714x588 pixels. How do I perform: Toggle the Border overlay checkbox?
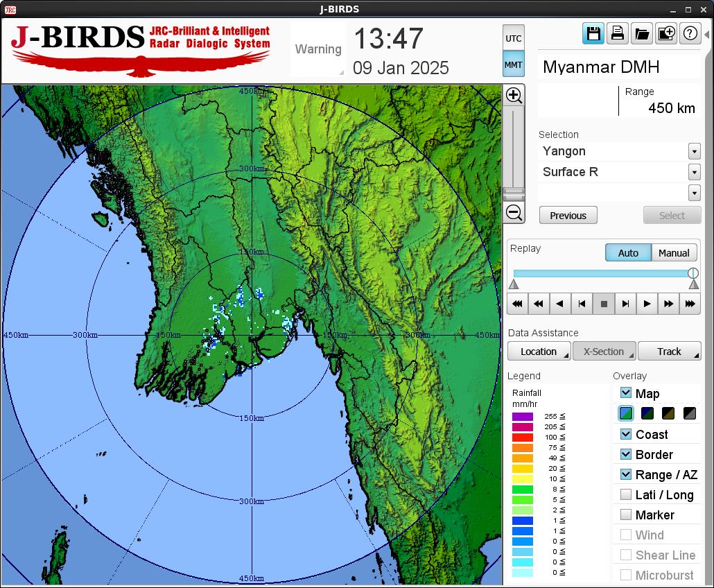pyautogui.click(x=626, y=454)
